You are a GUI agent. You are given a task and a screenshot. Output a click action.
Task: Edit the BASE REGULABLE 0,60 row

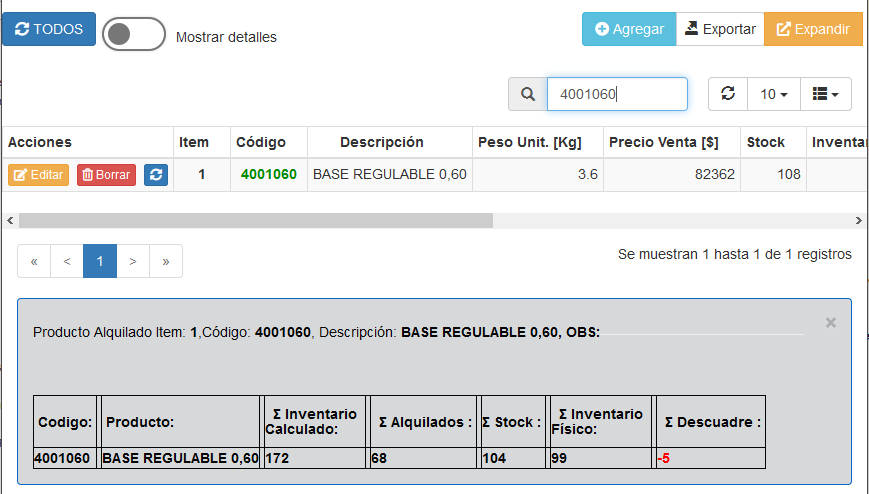click(38, 175)
